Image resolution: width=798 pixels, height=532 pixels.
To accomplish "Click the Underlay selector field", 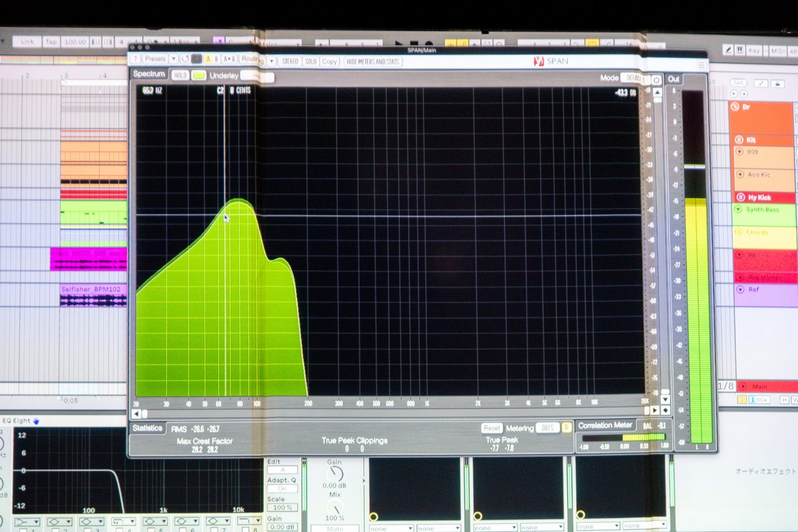I will click(x=257, y=76).
